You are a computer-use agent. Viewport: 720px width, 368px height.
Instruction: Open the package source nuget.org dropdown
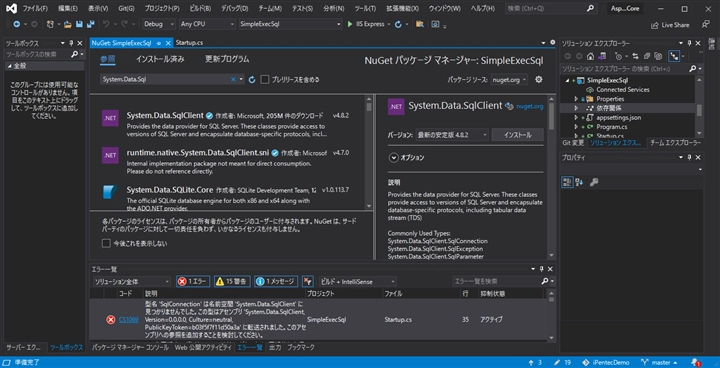click(x=509, y=79)
